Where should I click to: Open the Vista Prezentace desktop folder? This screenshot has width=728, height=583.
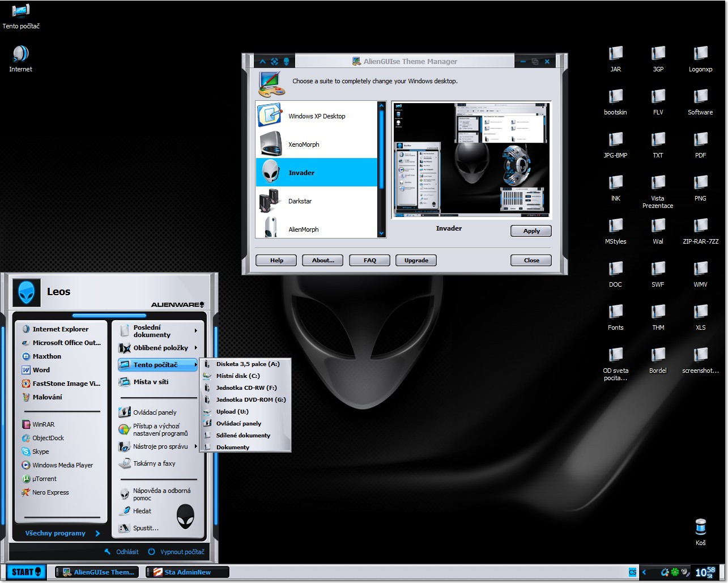click(x=658, y=192)
